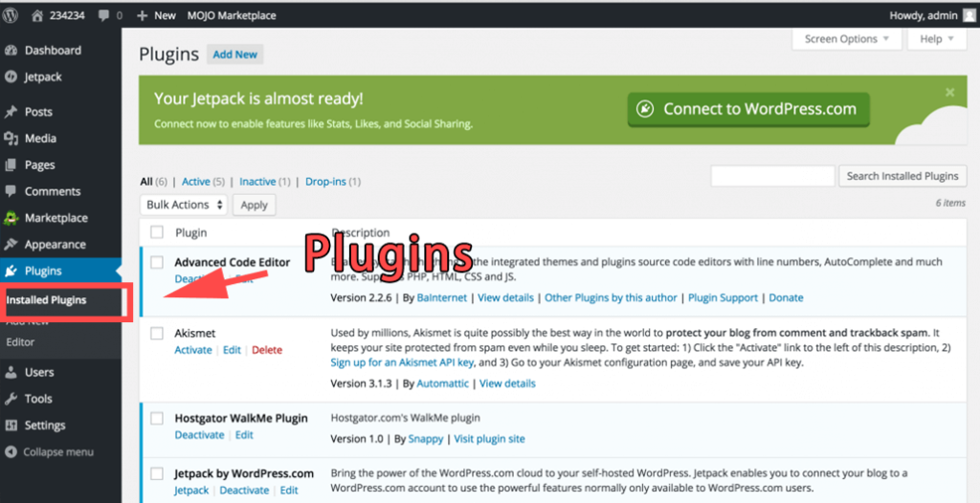Tick the Jetpack by WordPress.com checkbox
This screenshot has height=503, width=980.
pos(157,473)
